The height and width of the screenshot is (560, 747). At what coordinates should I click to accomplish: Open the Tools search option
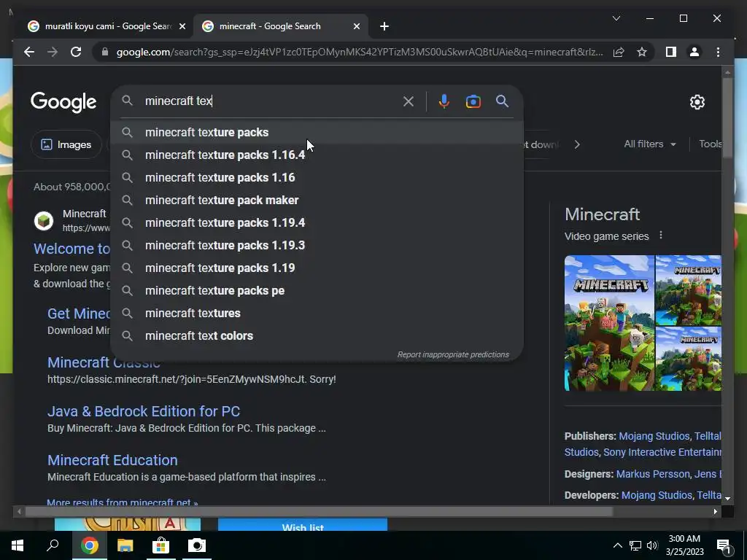pyautogui.click(x=710, y=144)
